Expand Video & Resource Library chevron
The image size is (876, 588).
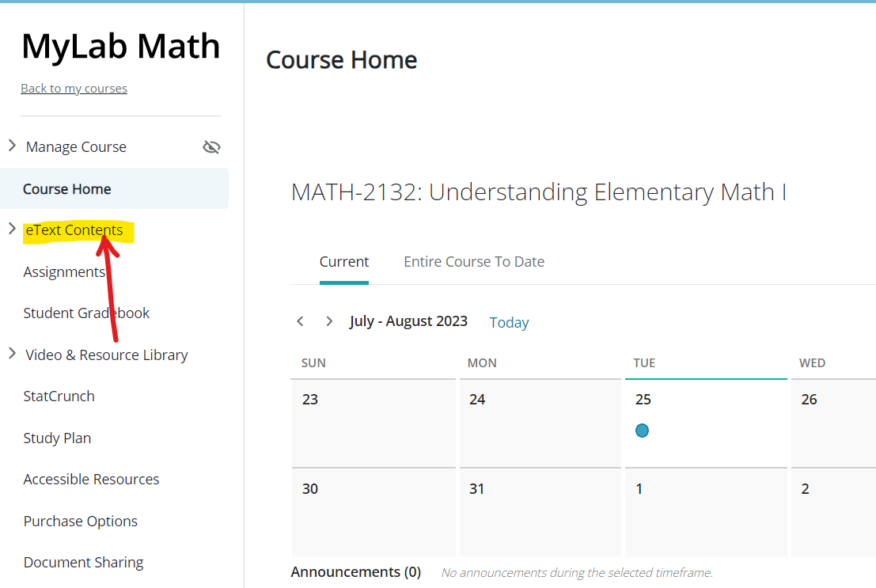13,353
